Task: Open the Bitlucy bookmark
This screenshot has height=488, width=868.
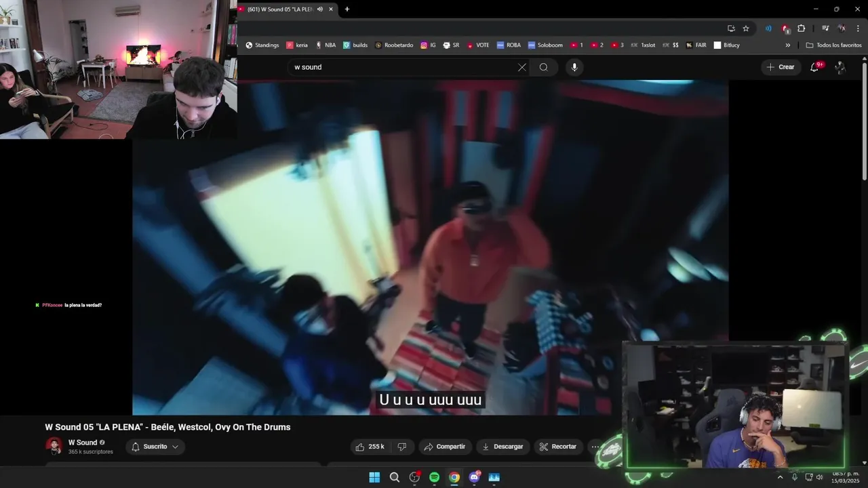Action: point(727,45)
